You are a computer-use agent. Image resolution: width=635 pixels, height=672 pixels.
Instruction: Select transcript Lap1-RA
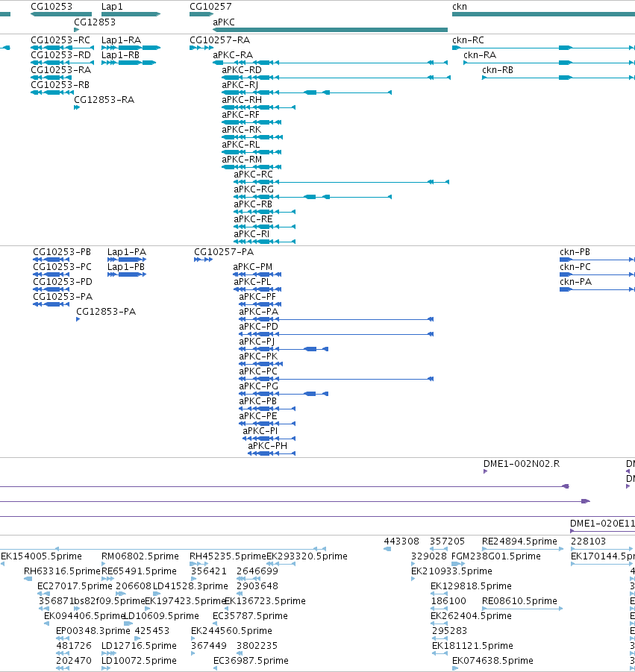coord(122,40)
